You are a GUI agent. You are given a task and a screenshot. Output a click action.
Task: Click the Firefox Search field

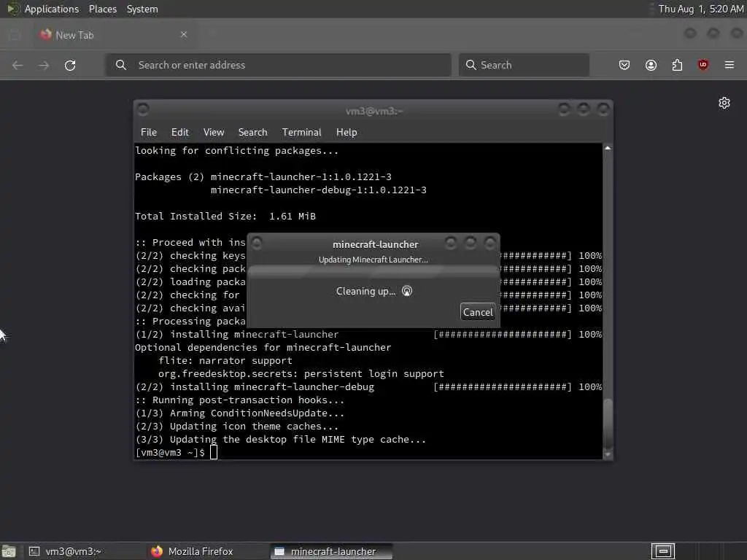point(524,65)
